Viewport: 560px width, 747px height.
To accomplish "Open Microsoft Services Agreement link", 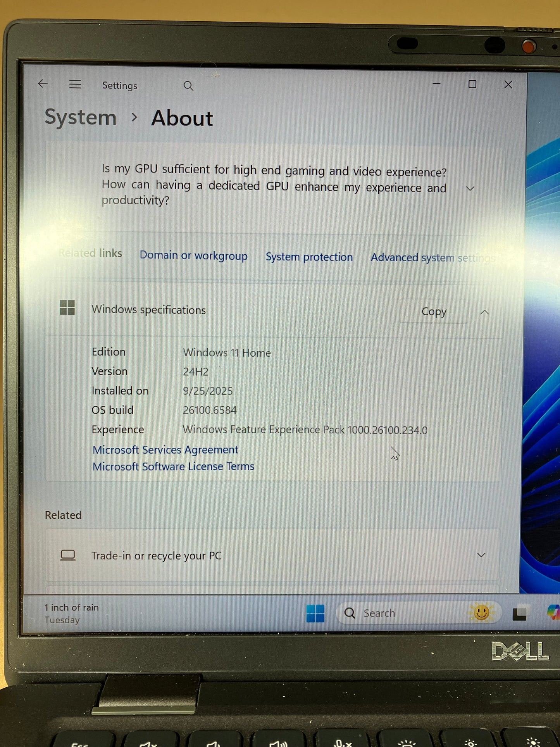I will coord(165,450).
